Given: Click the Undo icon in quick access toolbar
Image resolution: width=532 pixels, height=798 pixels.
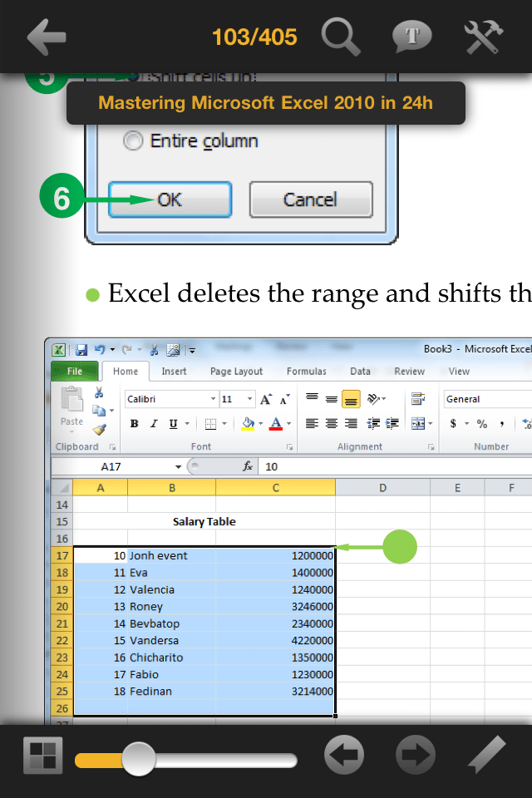Looking at the screenshot, I should click(100, 350).
